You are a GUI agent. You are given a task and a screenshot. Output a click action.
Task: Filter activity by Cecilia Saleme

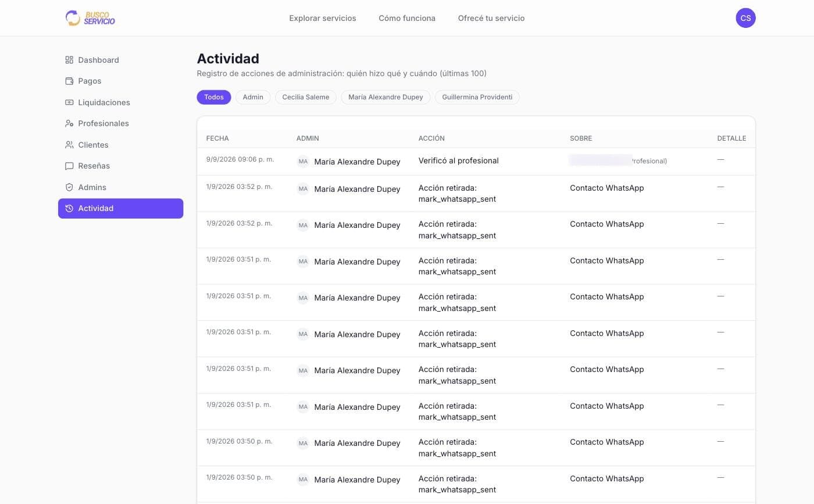(x=306, y=97)
